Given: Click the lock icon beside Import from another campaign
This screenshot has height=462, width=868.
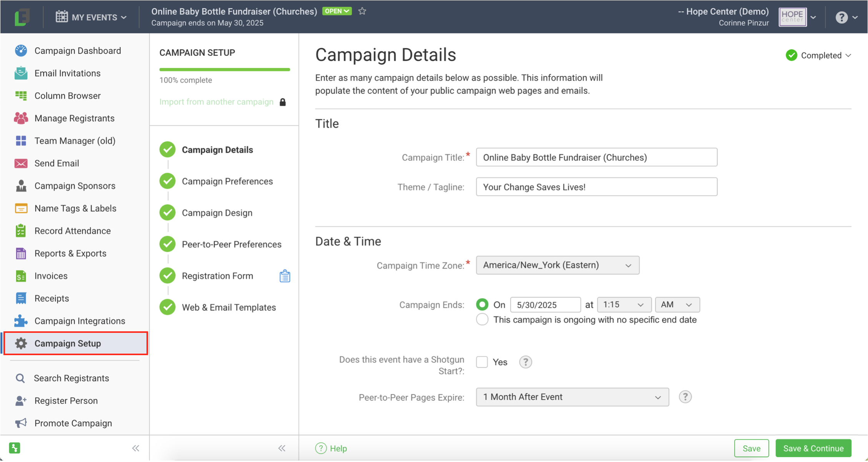Looking at the screenshot, I should pos(283,102).
